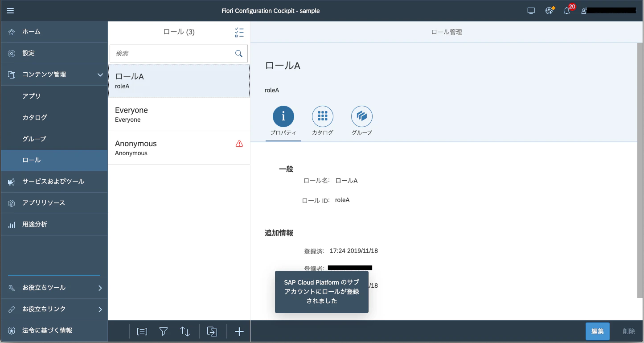Open 用途分析 in sidebar

click(54, 224)
